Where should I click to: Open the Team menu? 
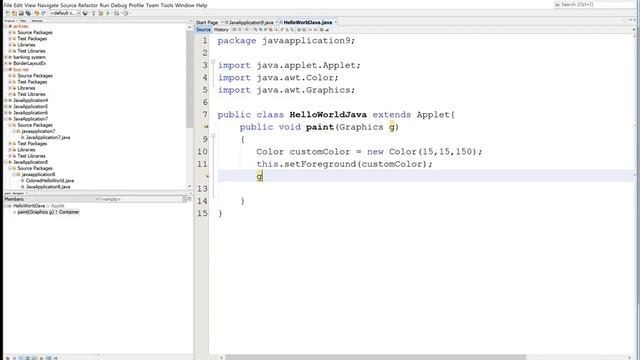[x=152, y=5]
